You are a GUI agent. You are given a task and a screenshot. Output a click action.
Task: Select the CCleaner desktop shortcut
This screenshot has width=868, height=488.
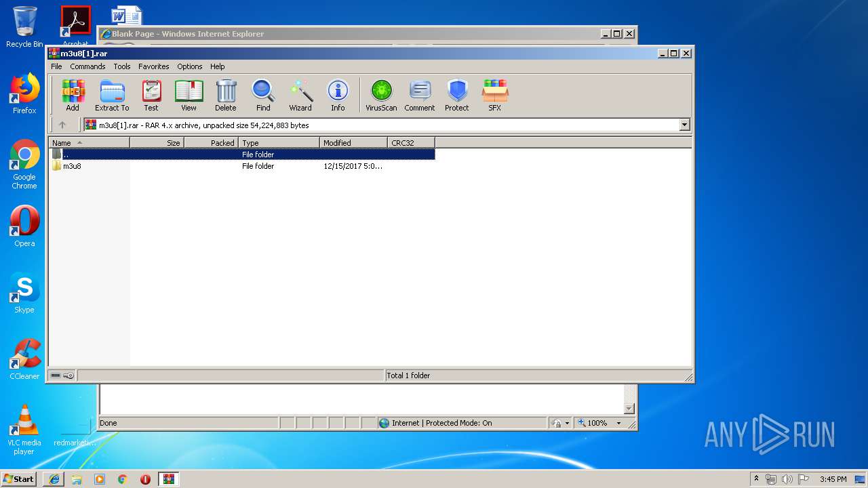(x=24, y=359)
